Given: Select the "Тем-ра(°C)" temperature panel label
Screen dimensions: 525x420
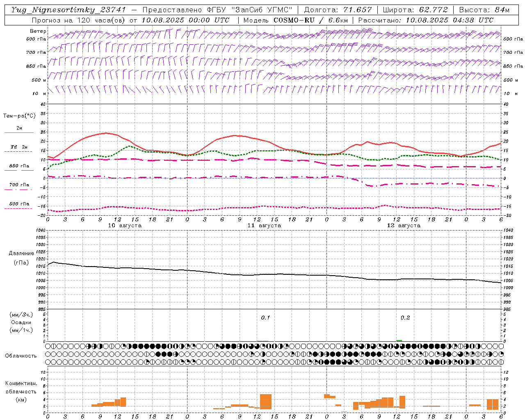Looking at the screenshot, I should coord(19,116).
